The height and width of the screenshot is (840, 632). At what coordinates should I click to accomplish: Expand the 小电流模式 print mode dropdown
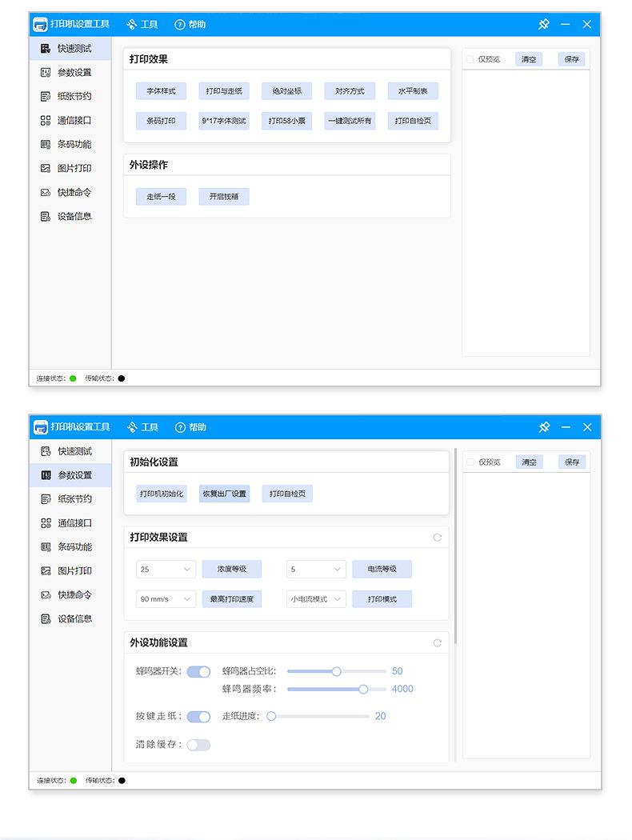click(316, 599)
